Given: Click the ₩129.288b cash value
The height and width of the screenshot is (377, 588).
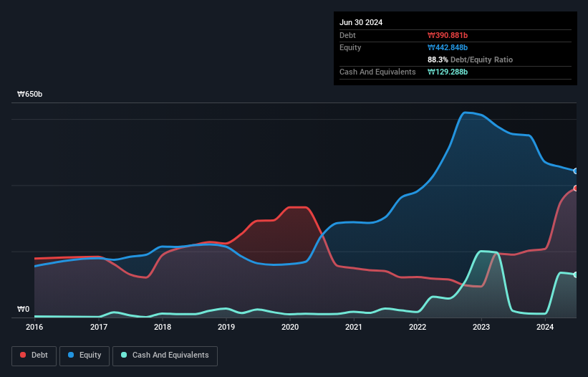Looking at the screenshot, I should coord(448,72).
